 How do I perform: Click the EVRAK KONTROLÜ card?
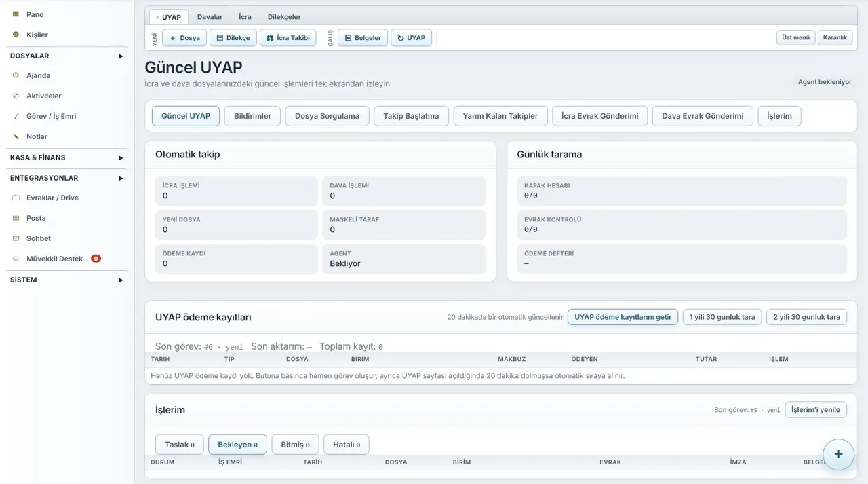pyautogui.click(x=682, y=225)
